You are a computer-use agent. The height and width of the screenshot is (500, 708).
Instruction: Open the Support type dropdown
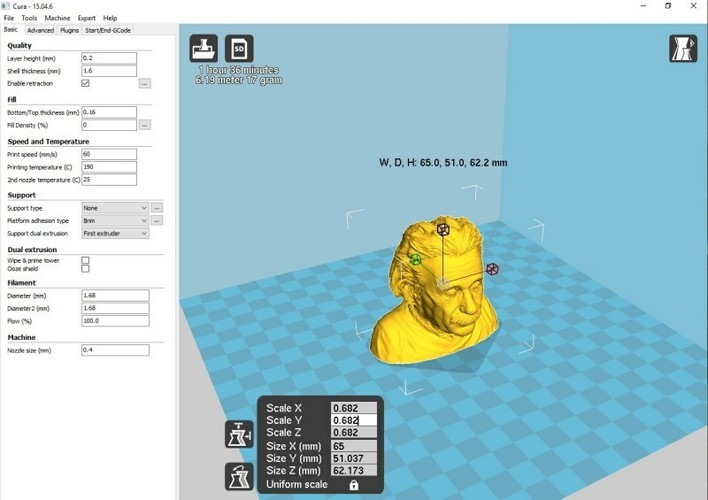pyautogui.click(x=115, y=208)
